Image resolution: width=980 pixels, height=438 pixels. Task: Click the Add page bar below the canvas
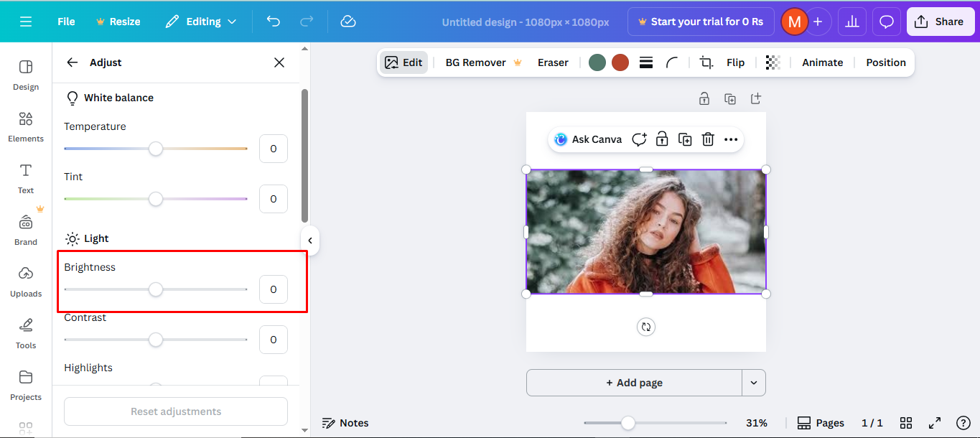tap(635, 382)
